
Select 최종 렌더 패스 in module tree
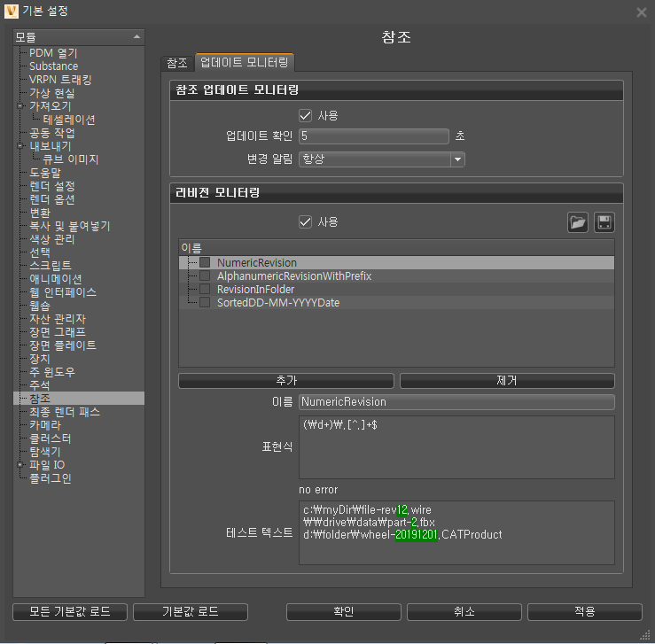click(x=65, y=412)
